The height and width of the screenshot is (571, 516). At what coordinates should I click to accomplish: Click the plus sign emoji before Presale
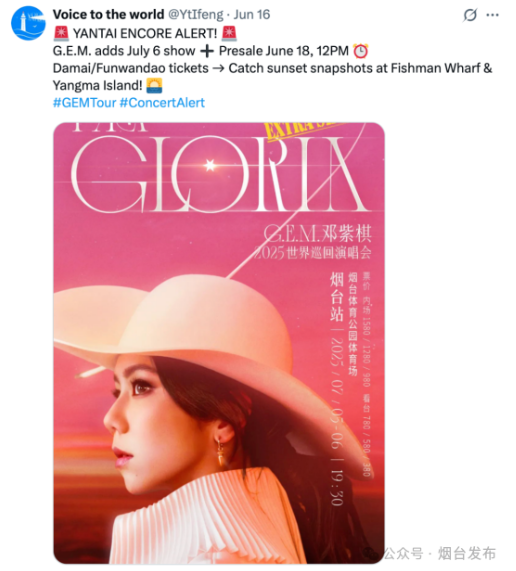coord(207,51)
